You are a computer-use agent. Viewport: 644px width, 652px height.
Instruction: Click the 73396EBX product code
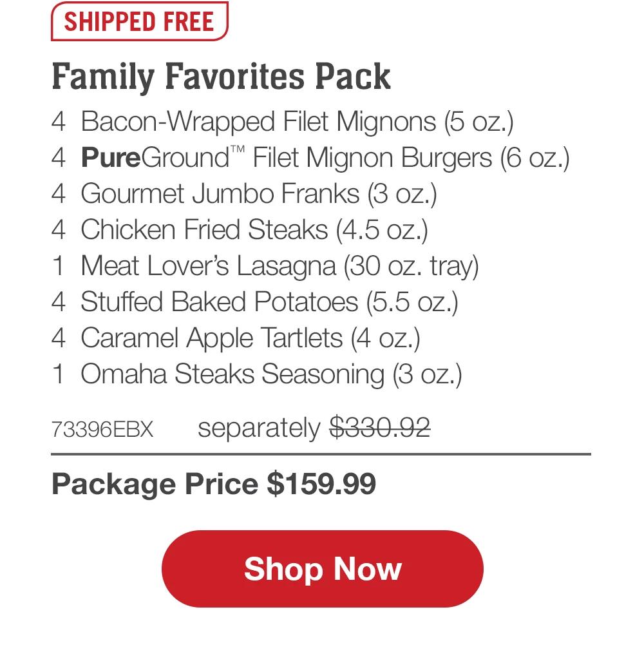(x=102, y=427)
